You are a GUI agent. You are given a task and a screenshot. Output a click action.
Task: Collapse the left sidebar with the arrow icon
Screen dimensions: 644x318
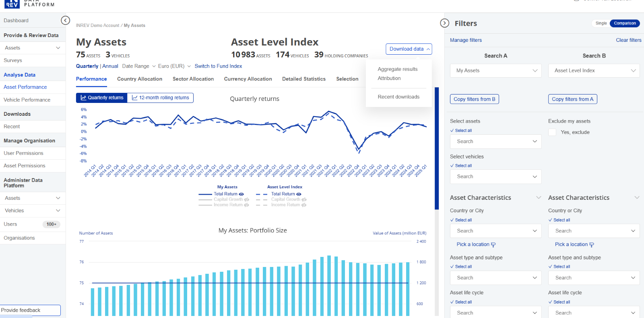(x=65, y=21)
